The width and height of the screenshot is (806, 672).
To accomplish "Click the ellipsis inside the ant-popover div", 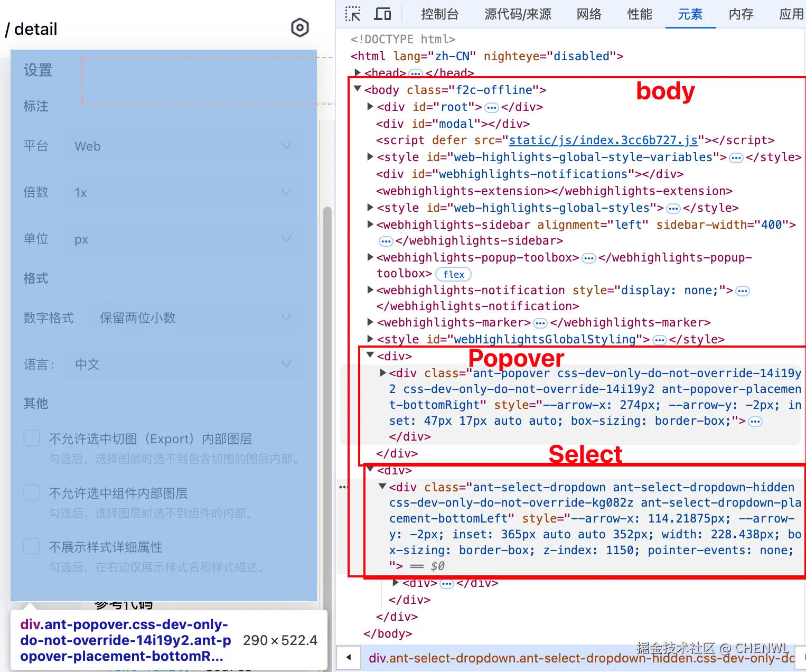I will click(755, 421).
